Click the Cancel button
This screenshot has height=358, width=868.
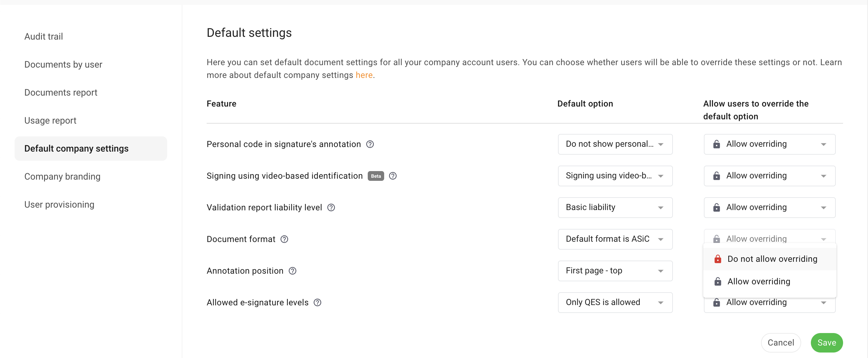[x=780, y=342]
